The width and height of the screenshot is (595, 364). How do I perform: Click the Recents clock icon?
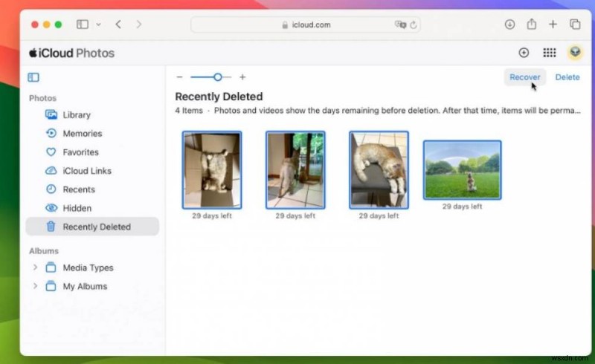pos(51,189)
